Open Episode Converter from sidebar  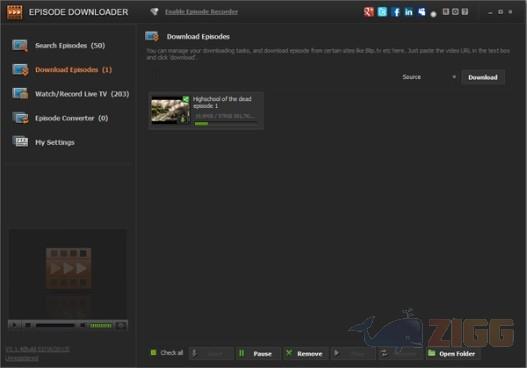(x=71, y=118)
